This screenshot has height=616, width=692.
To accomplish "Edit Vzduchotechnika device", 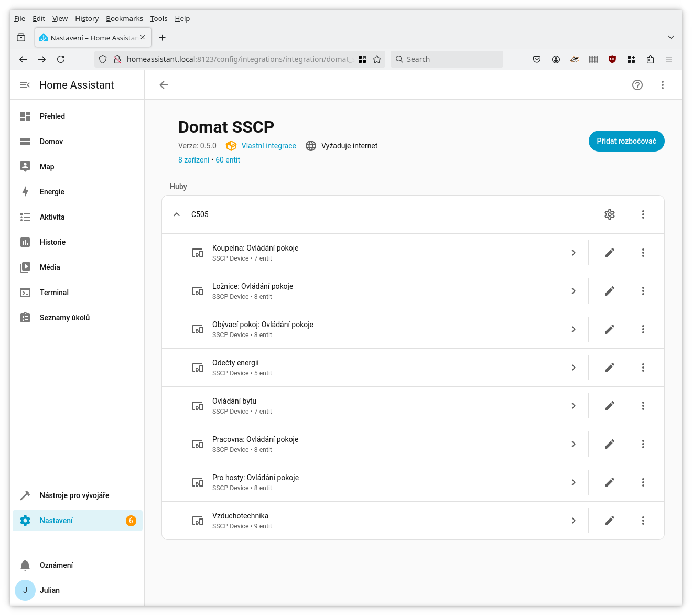I will click(610, 521).
